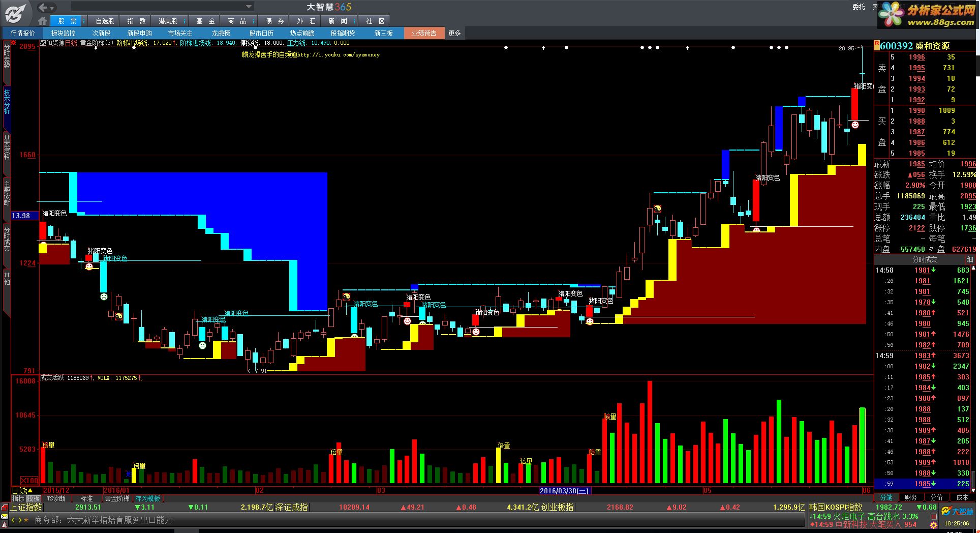Click the red square icon by 火炬电子
Viewport: 980px width, 533px height.
point(934,516)
